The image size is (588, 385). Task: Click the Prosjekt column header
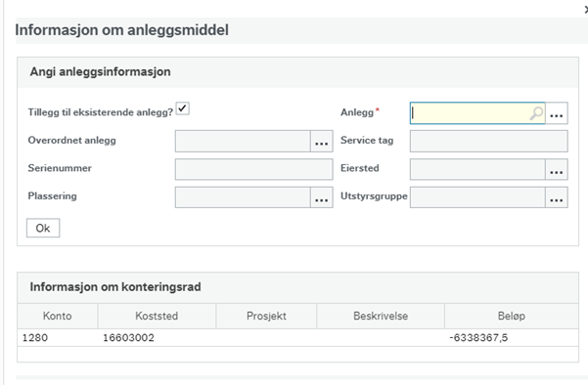(x=266, y=316)
